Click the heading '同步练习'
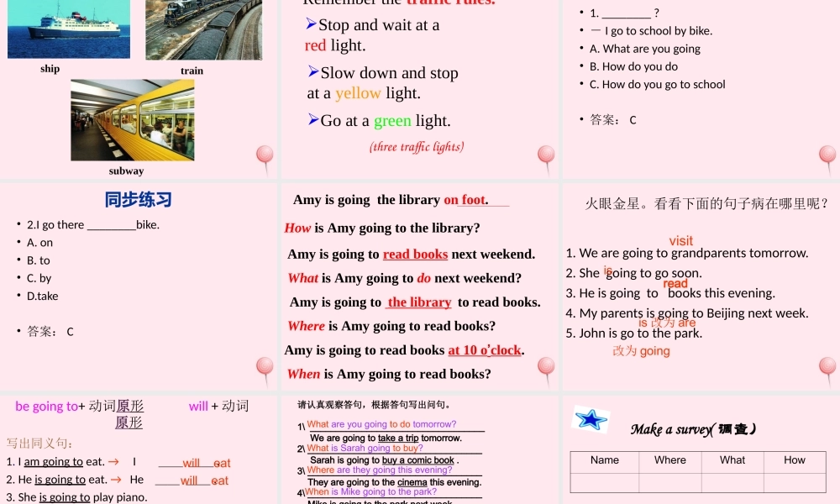Image resolution: width=840 pixels, height=504 pixels. (x=139, y=200)
